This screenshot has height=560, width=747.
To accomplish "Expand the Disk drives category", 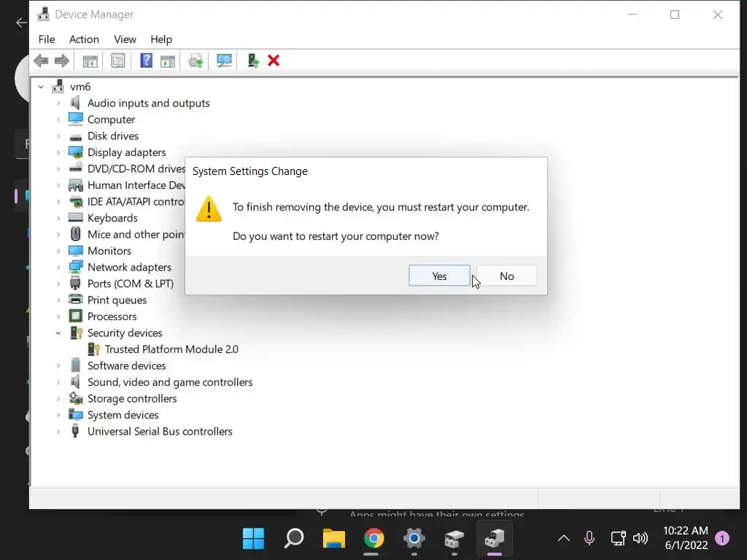I will pyautogui.click(x=58, y=136).
